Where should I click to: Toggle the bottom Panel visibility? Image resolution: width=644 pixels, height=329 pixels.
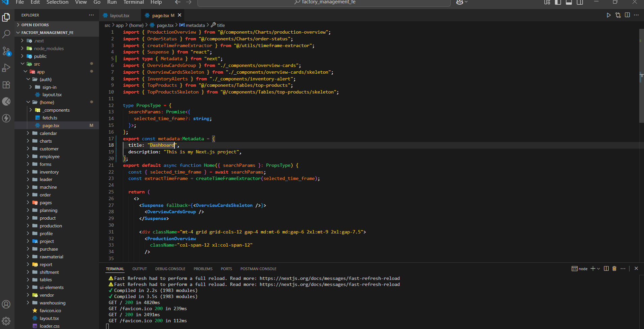pos(569,2)
